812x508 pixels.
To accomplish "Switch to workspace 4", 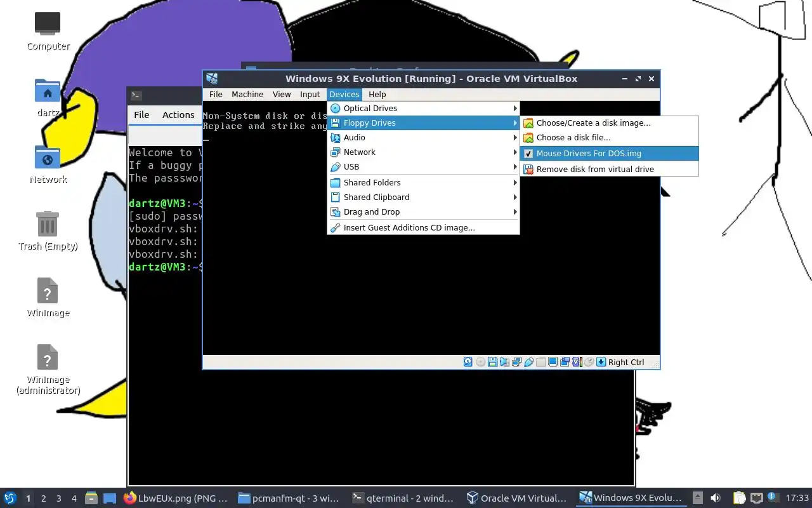I will (x=74, y=498).
